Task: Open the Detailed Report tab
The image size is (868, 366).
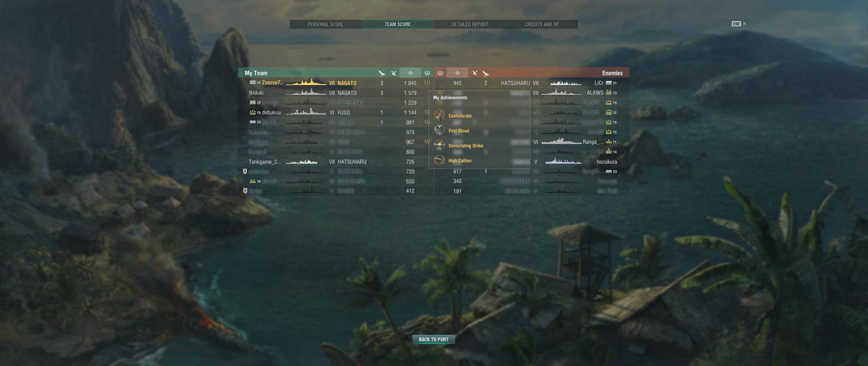Action: (x=470, y=24)
